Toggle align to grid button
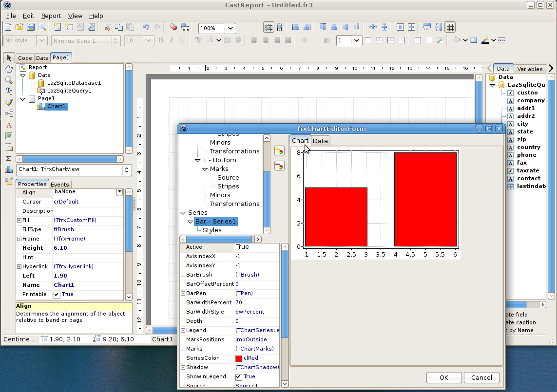 tap(269, 27)
